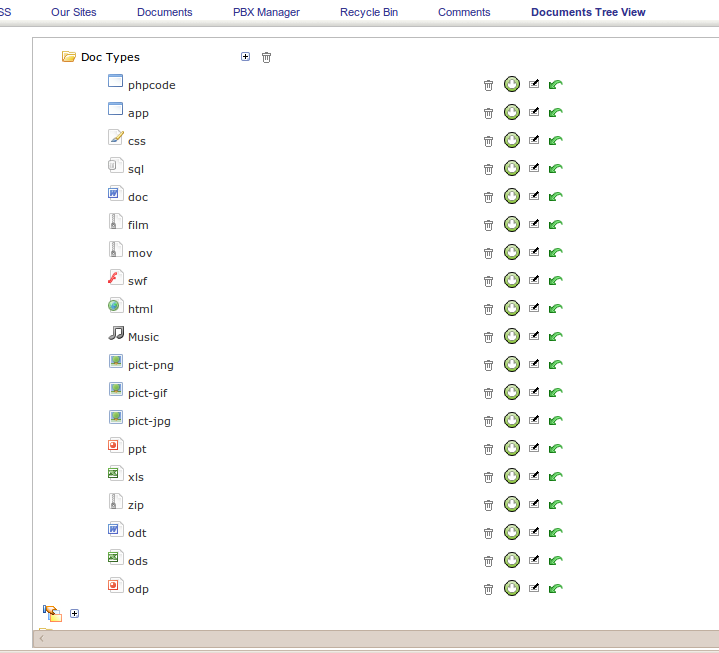Click the horizontal scrollbar left arrow
This screenshot has width=719, height=653.
(41, 638)
